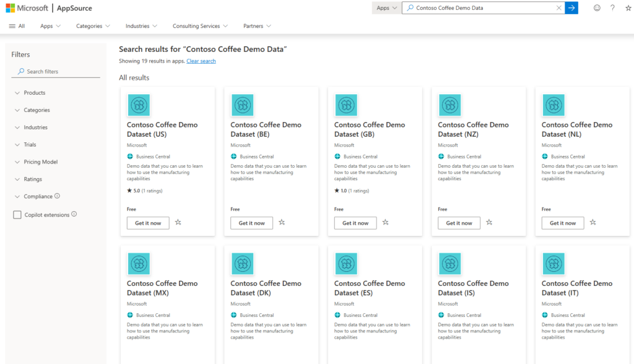Viewport: 634px width, 364px height.
Task: Favorite the US dataset with star icon
Action: point(178,222)
